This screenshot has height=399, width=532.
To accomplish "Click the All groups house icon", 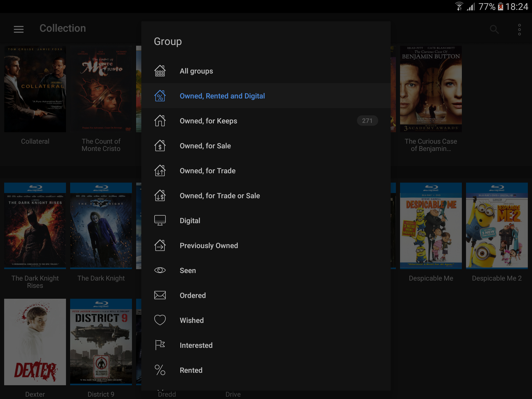I will click(x=160, y=71).
